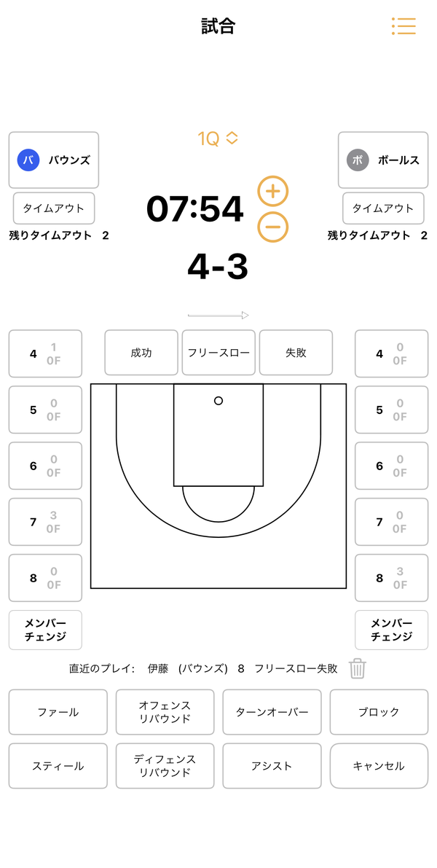Open メンバーチェンジ for the right team
437x868 pixels.
pyautogui.click(x=392, y=630)
